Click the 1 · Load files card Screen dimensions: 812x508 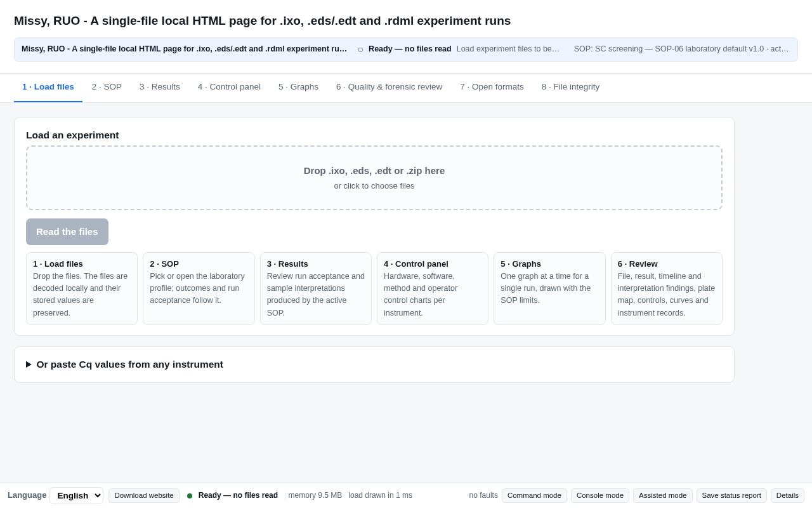(82, 289)
